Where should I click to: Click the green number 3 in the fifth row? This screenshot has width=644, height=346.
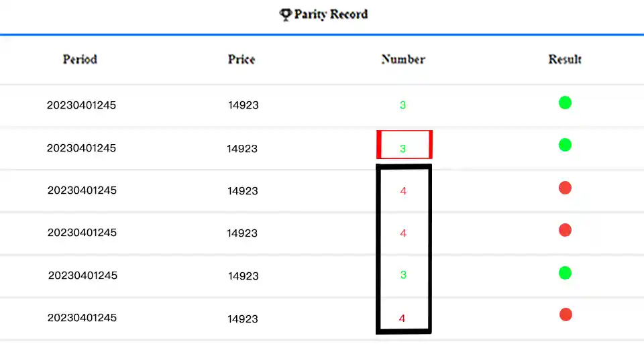tap(403, 275)
